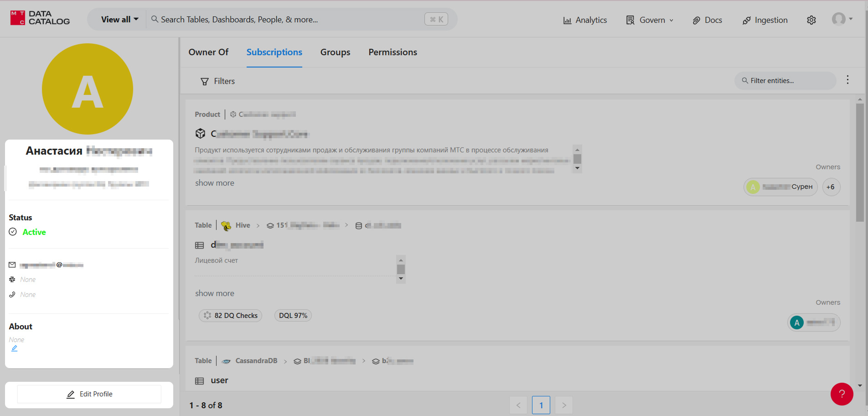Switch to the Permissions tab

pyautogui.click(x=393, y=52)
